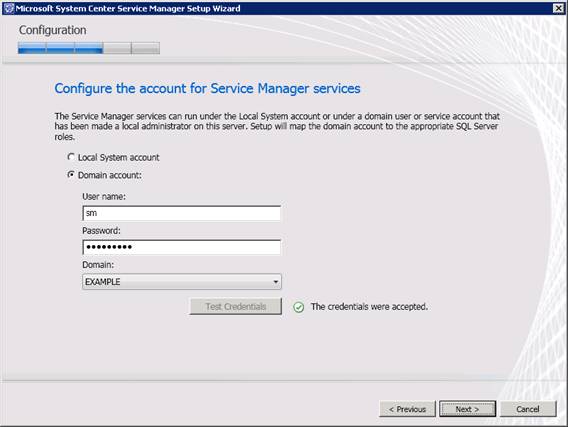Screen dimensions: 568x427
Task: Click the Password input field
Action: point(181,247)
